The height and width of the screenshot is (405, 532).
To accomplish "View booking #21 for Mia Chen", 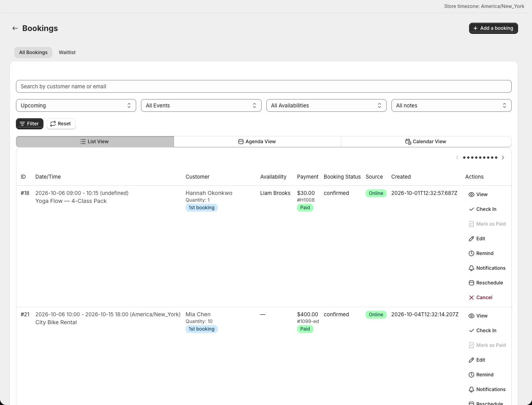I will [x=478, y=316].
